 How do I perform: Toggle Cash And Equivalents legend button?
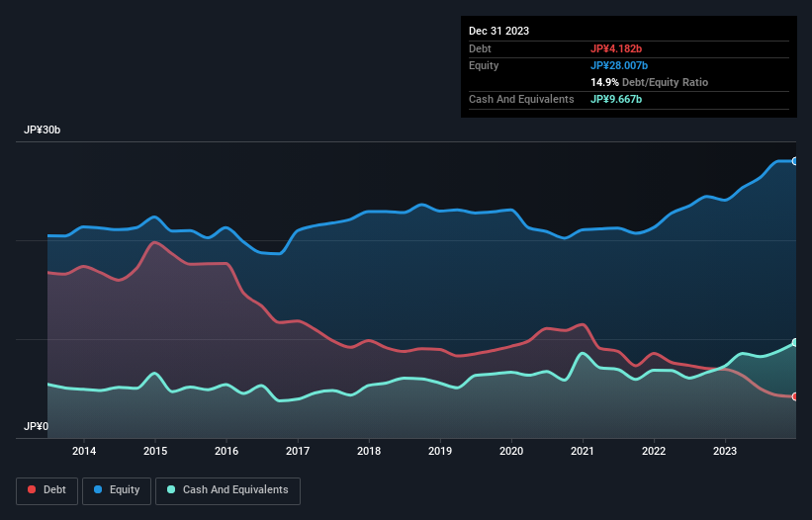(x=227, y=490)
